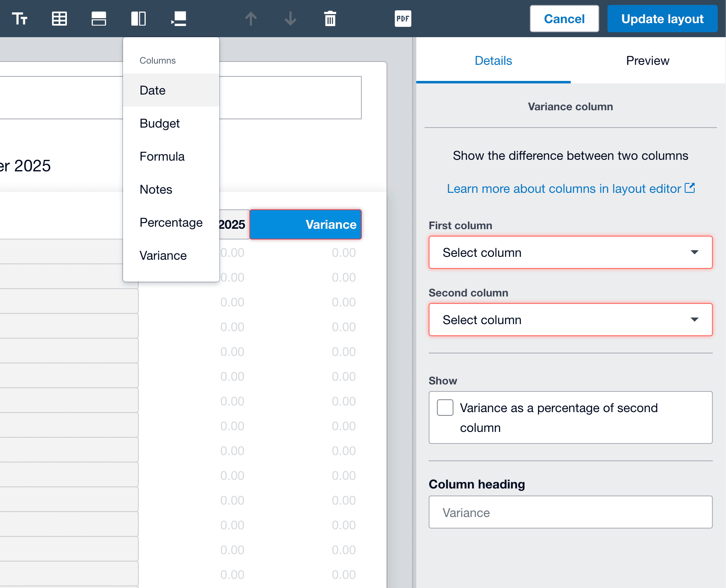Click the insert row icon
The height and width of the screenshot is (588, 726).
point(99,19)
